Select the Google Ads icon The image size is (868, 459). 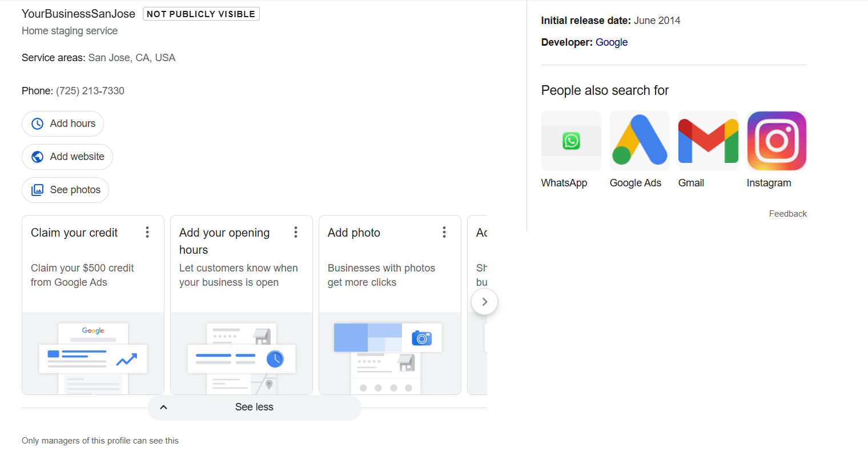pyautogui.click(x=640, y=141)
